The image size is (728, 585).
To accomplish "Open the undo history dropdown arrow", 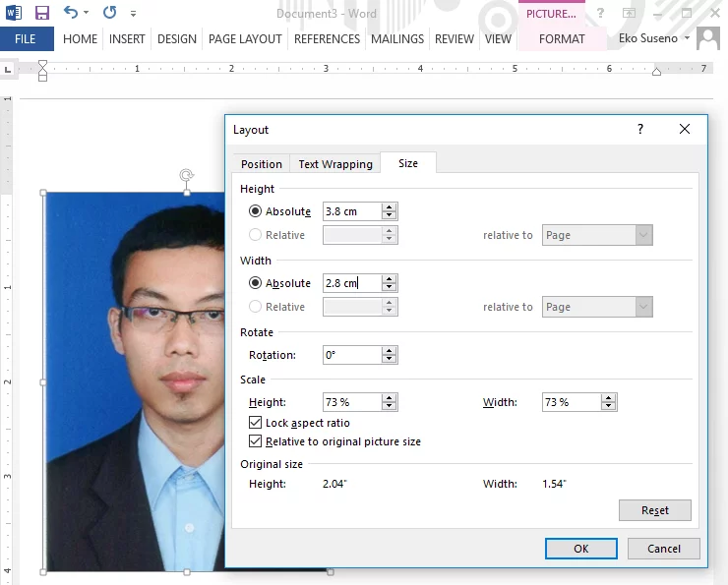I will coord(87,13).
